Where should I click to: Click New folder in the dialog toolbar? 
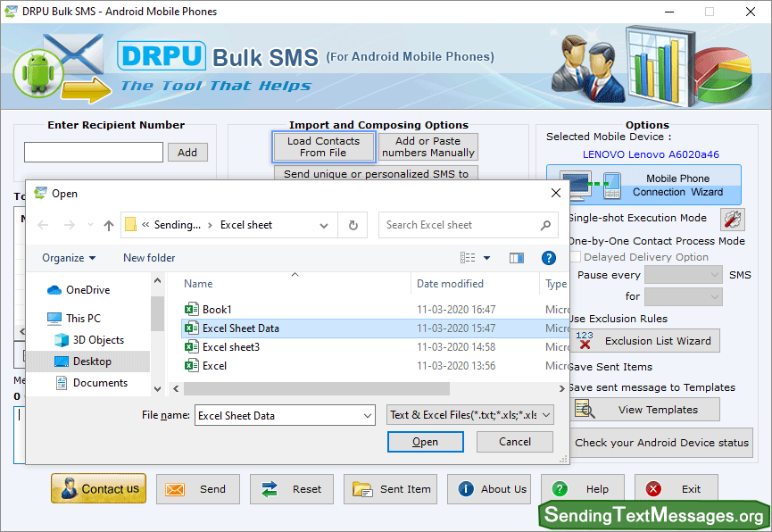[x=149, y=258]
